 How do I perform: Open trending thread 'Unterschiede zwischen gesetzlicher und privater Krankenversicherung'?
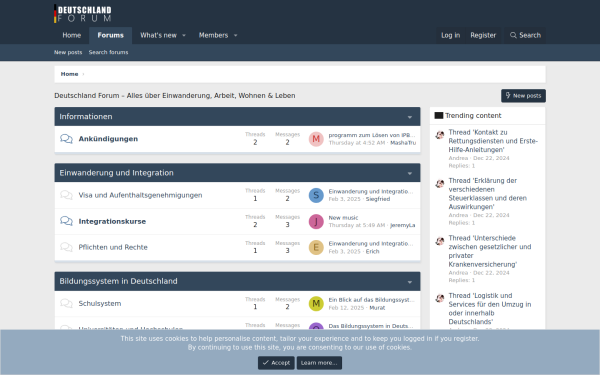(x=490, y=251)
